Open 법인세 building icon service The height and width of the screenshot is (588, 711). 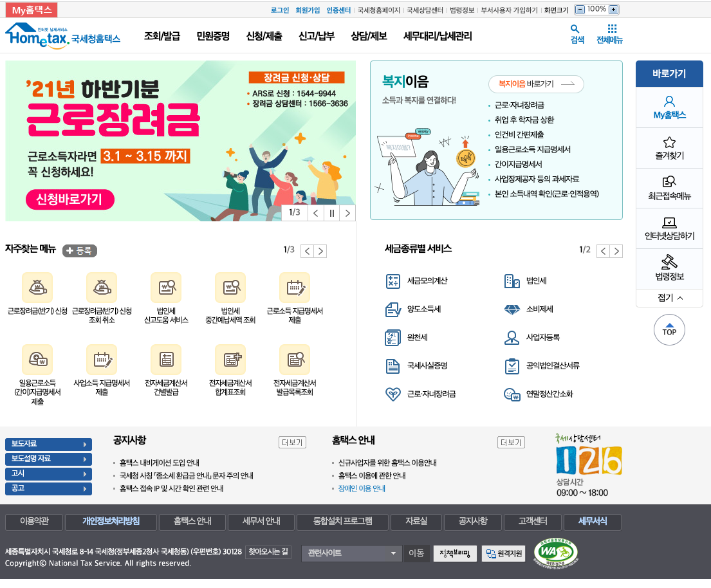pyautogui.click(x=526, y=281)
